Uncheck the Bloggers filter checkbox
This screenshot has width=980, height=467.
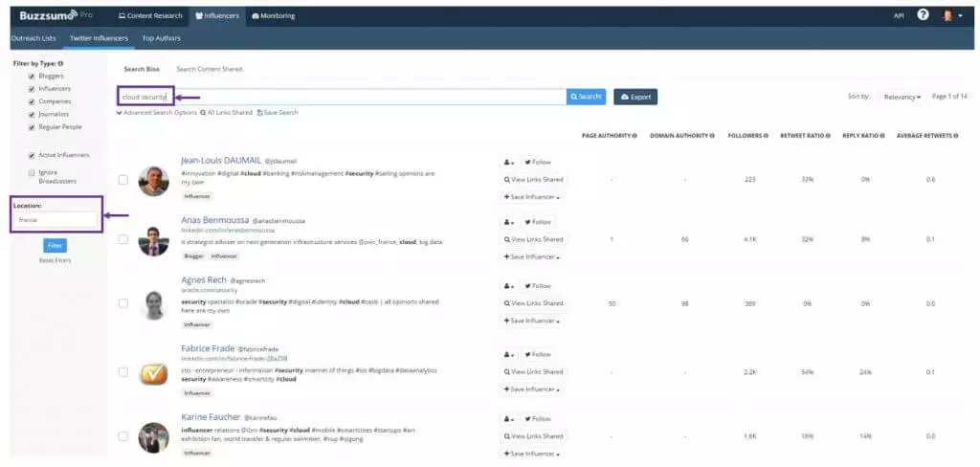[x=32, y=77]
